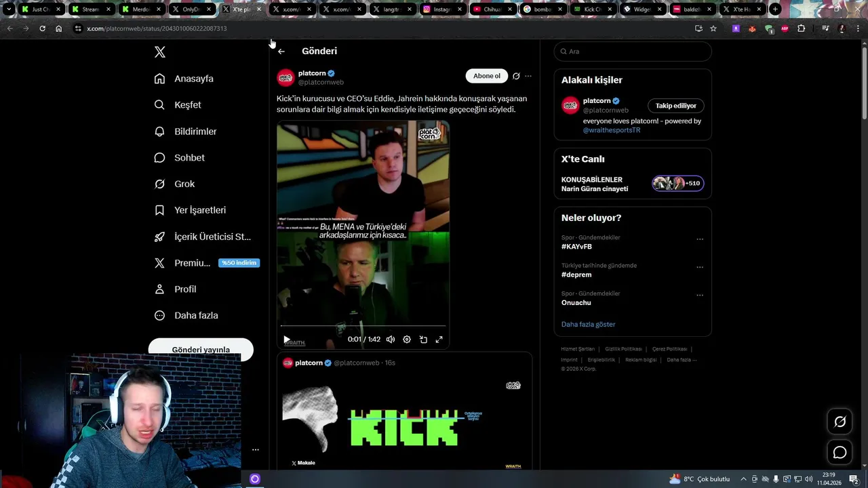Open the tab search dropdown arrow
Viewport: 868px width, 488px height.
[x=9, y=9]
